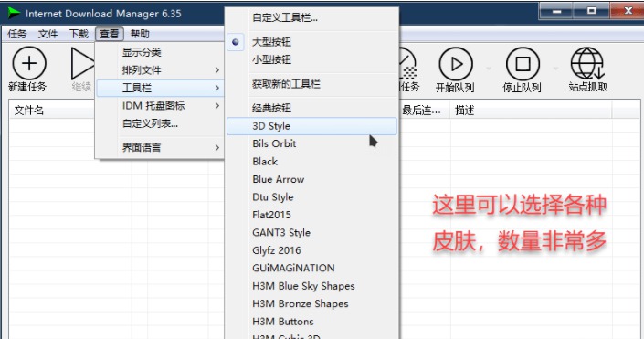Select the 小型按钮 option
The image size is (644, 339).
(312, 59)
